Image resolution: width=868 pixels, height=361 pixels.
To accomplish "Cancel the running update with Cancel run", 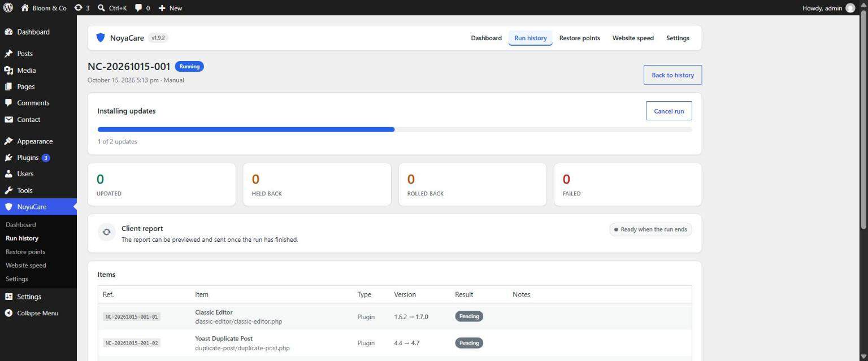I will pyautogui.click(x=669, y=111).
